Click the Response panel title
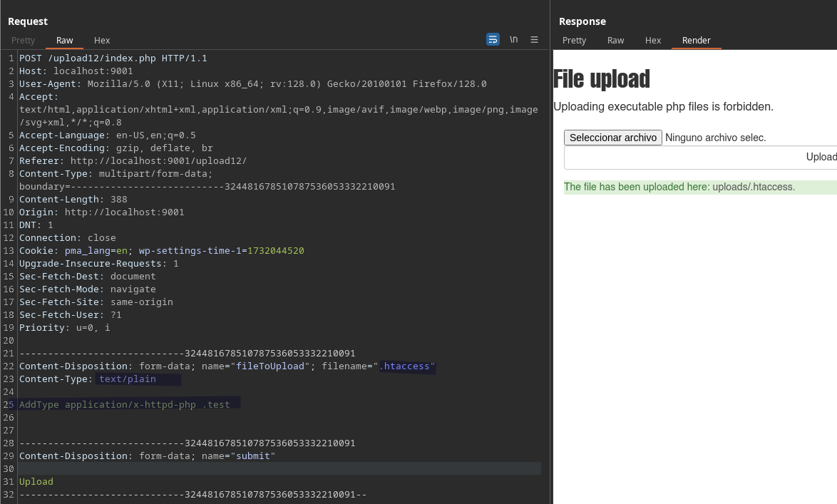Screen dimensions: 837x504 [582, 21]
